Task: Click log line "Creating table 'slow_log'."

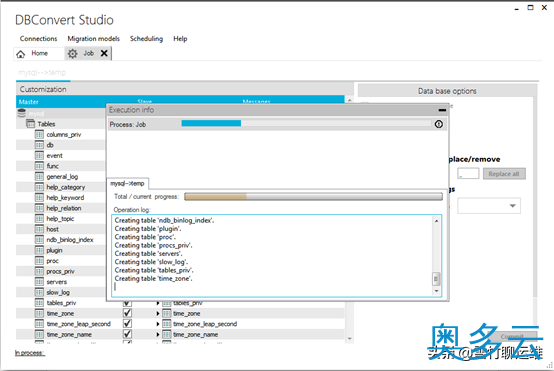Action: (151, 262)
